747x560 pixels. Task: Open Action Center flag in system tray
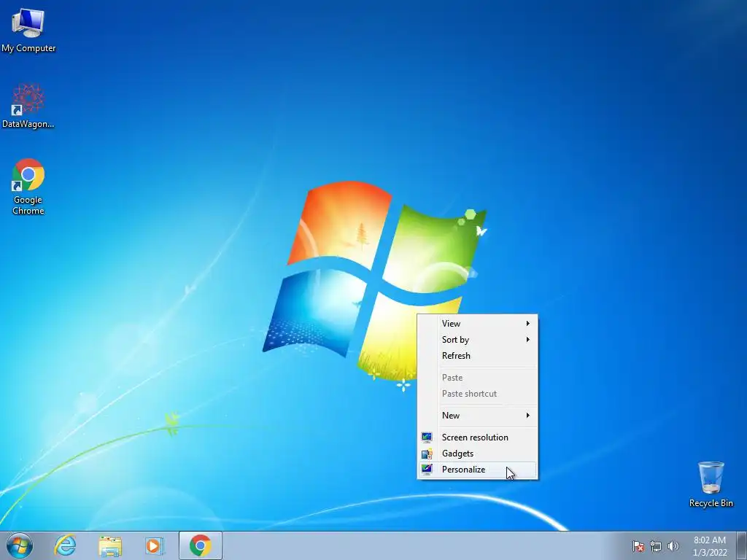point(638,546)
